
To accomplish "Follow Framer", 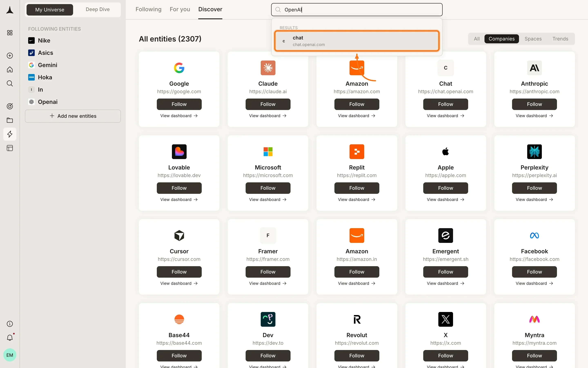I will pyautogui.click(x=268, y=272).
